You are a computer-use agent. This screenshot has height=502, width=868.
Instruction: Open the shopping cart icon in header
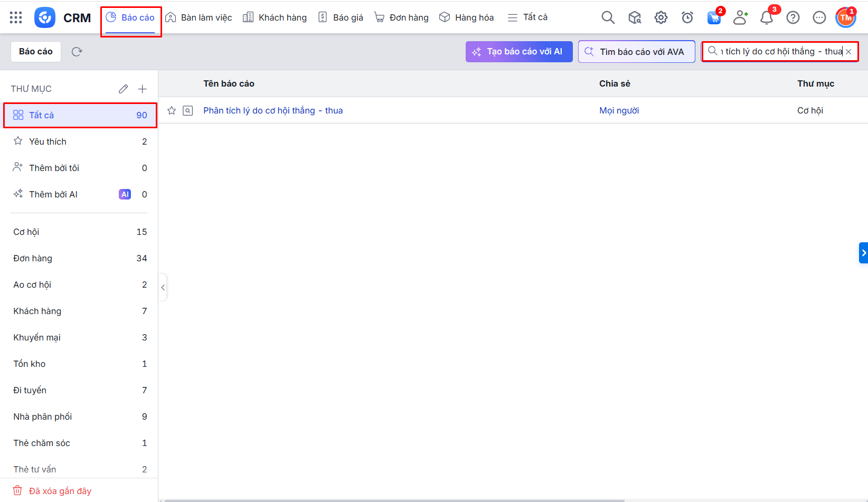[x=714, y=17]
